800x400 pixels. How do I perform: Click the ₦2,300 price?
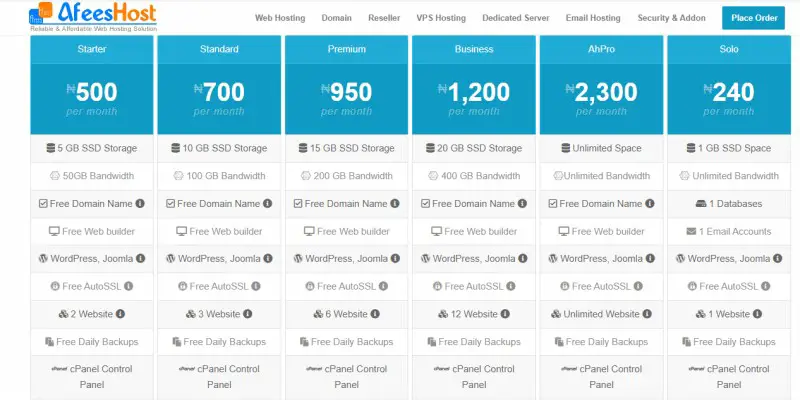pos(602,92)
